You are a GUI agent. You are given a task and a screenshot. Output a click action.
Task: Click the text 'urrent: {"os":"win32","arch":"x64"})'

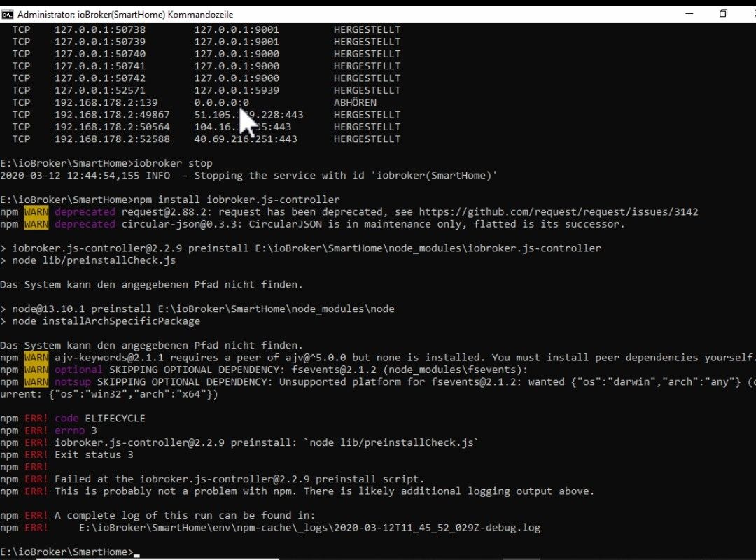109,394
